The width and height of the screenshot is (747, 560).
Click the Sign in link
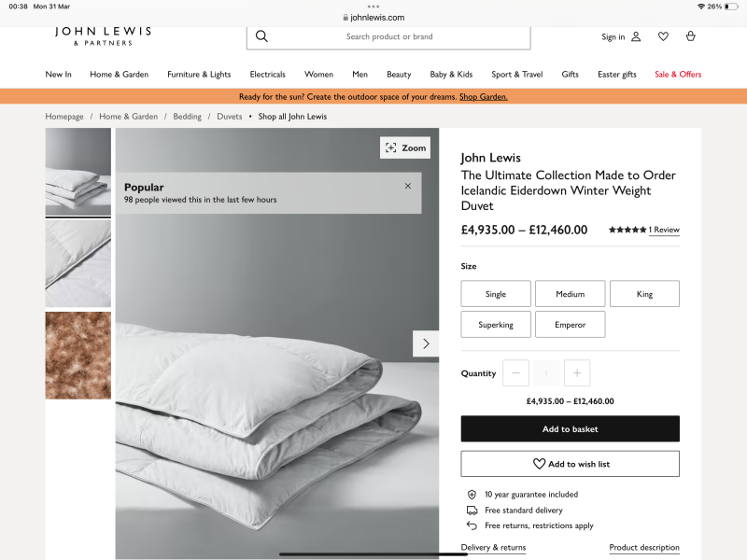click(x=613, y=36)
